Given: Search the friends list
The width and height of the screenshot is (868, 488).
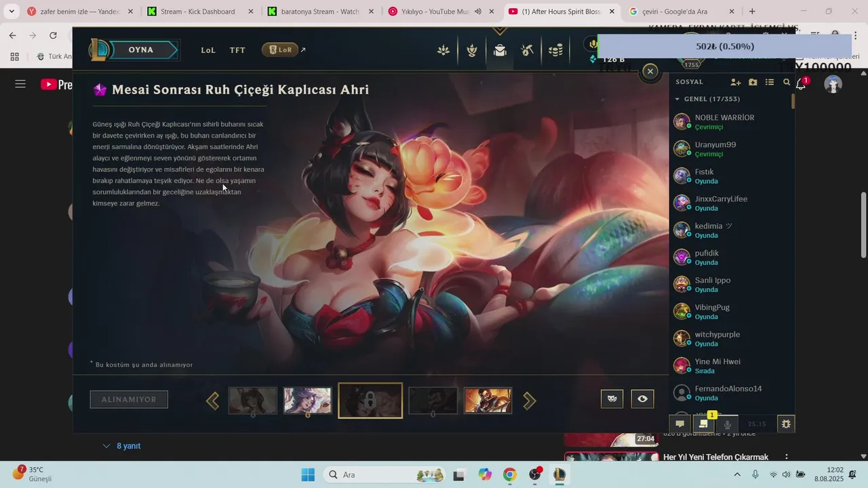Looking at the screenshot, I should point(787,82).
